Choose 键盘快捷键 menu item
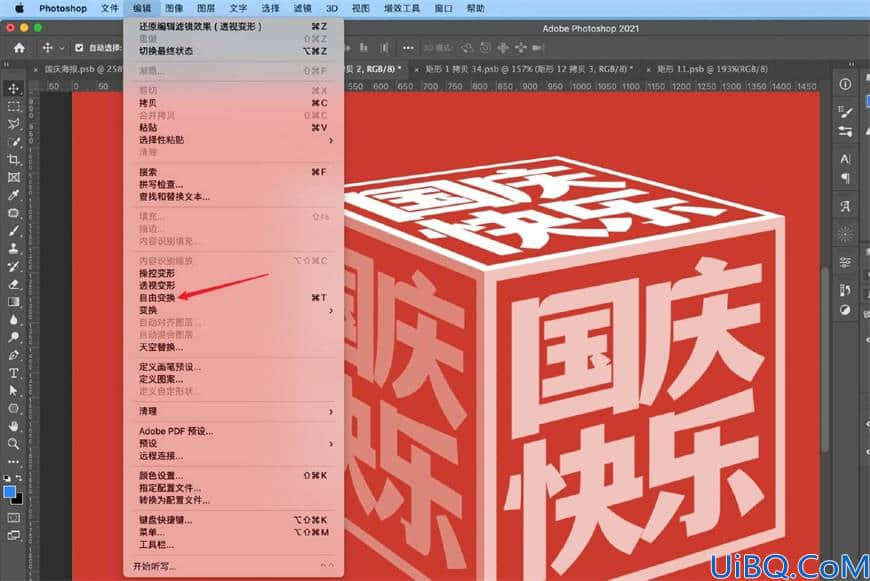 234,520
